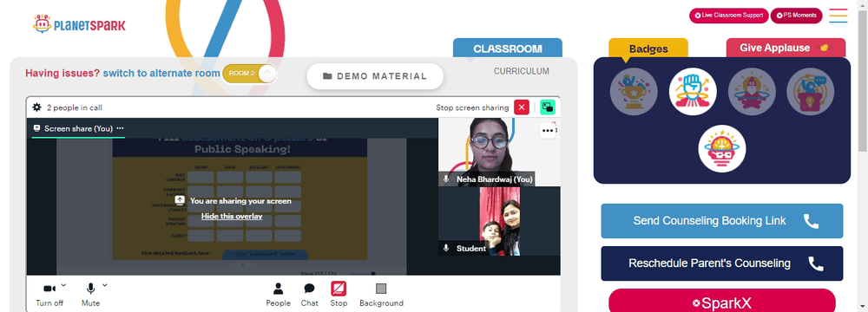Reschedule Parent's Counseling
Screen dimensions: 868x312
tap(722, 263)
